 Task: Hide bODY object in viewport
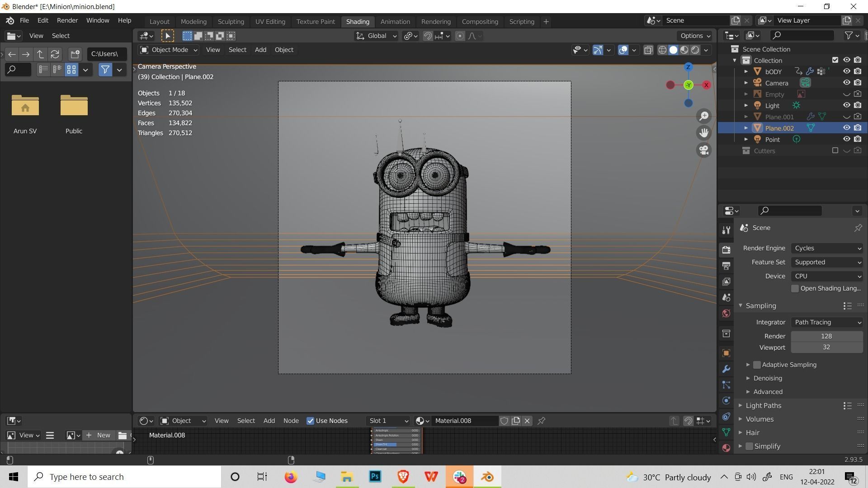click(x=846, y=71)
